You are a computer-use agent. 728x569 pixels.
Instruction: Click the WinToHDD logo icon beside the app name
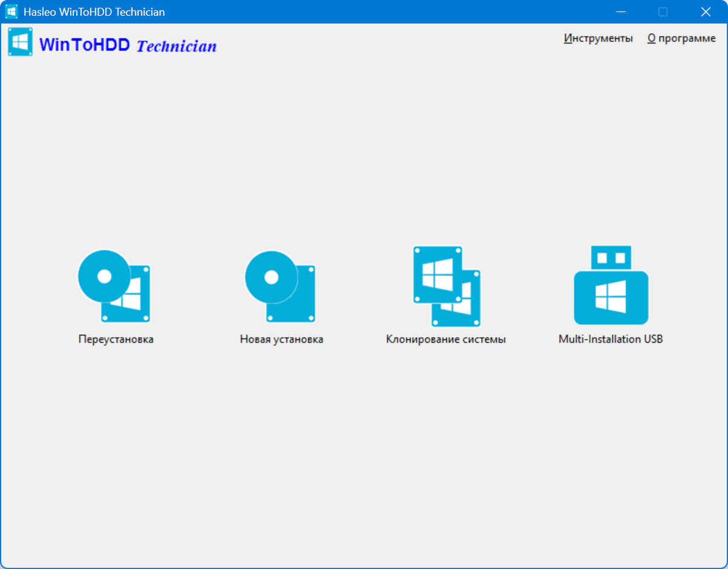click(x=20, y=42)
